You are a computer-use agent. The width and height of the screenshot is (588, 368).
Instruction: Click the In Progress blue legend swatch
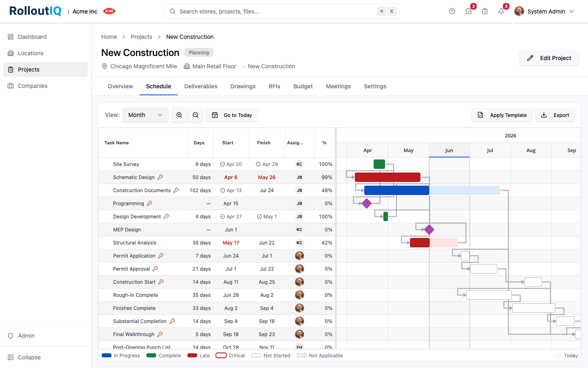(x=107, y=356)
